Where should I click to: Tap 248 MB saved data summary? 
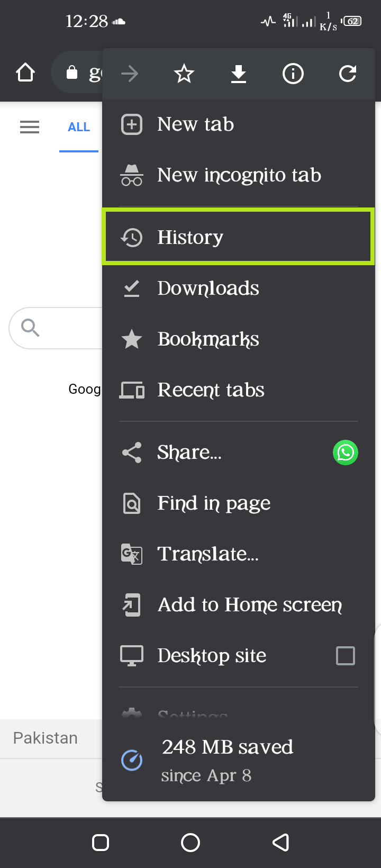238,761
